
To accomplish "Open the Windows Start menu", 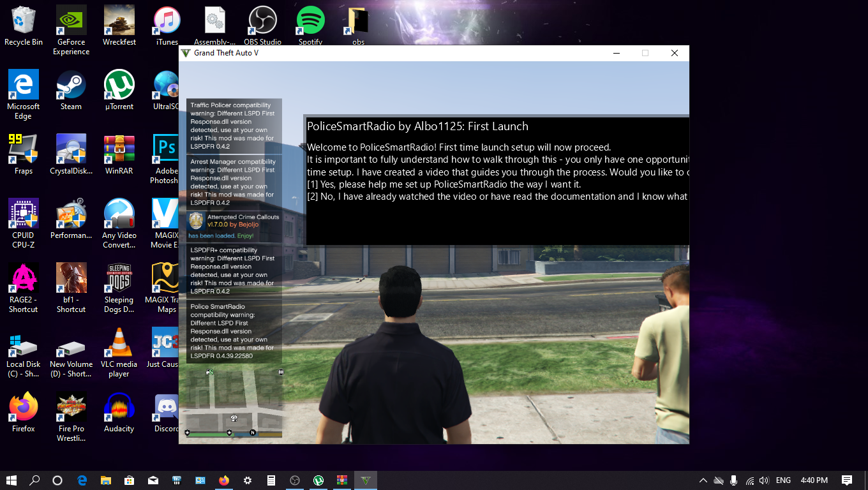I will (11, 480).
